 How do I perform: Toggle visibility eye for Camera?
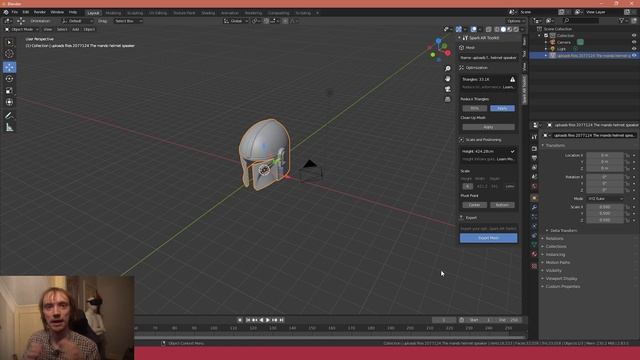coord(634,42)
